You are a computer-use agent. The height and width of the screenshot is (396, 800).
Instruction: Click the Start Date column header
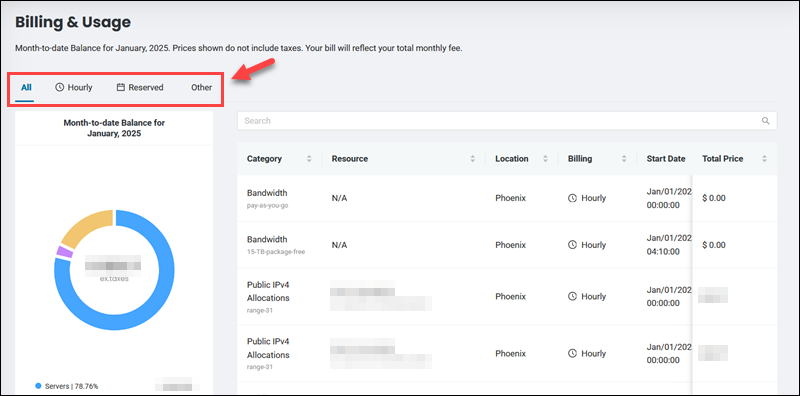[x=666, y=159]
